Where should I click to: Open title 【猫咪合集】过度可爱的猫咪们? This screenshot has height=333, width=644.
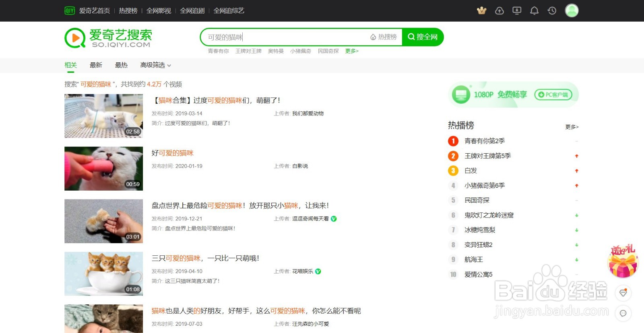pyautogui.click(x=216, y=101)
